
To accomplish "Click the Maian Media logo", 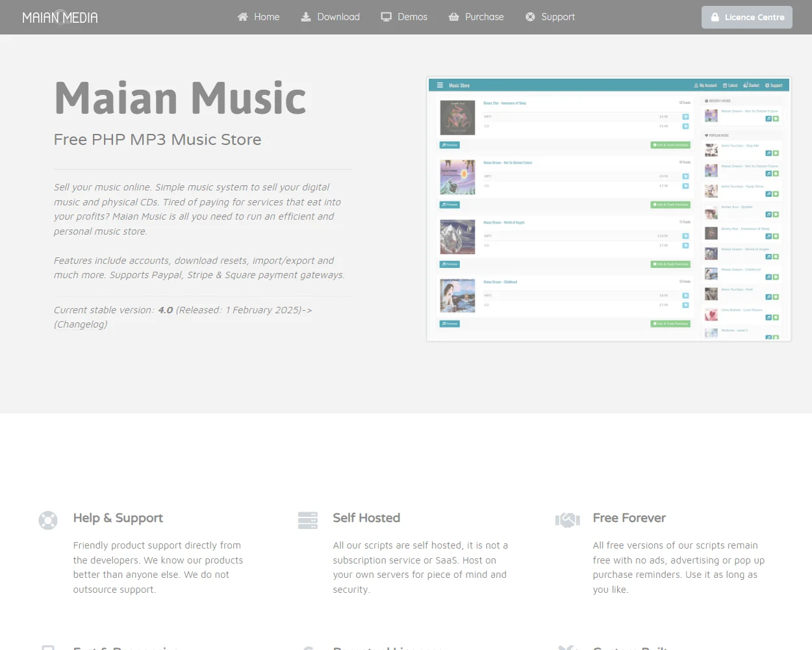I will (x=60, y=17).
